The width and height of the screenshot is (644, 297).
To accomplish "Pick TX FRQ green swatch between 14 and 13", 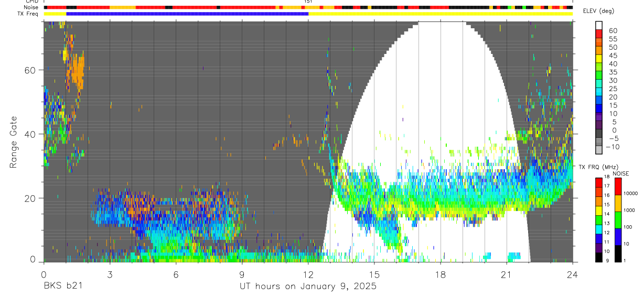I will pyautogui.click(x=599, y=219).
